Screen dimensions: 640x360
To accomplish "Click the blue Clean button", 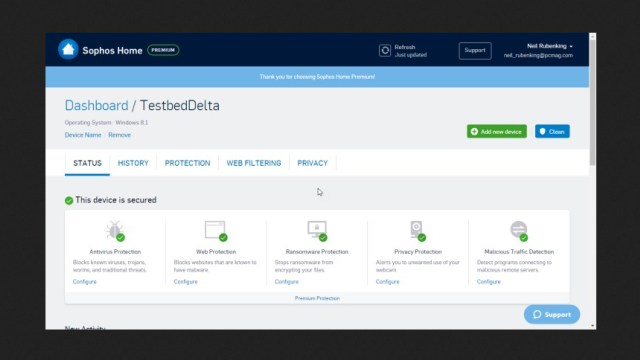I will (x=552, y=131).
